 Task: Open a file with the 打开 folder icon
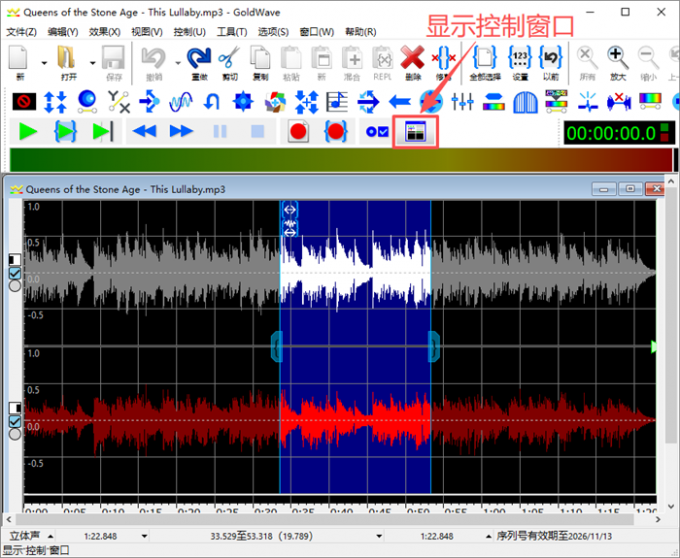click(x=66, y=59)
